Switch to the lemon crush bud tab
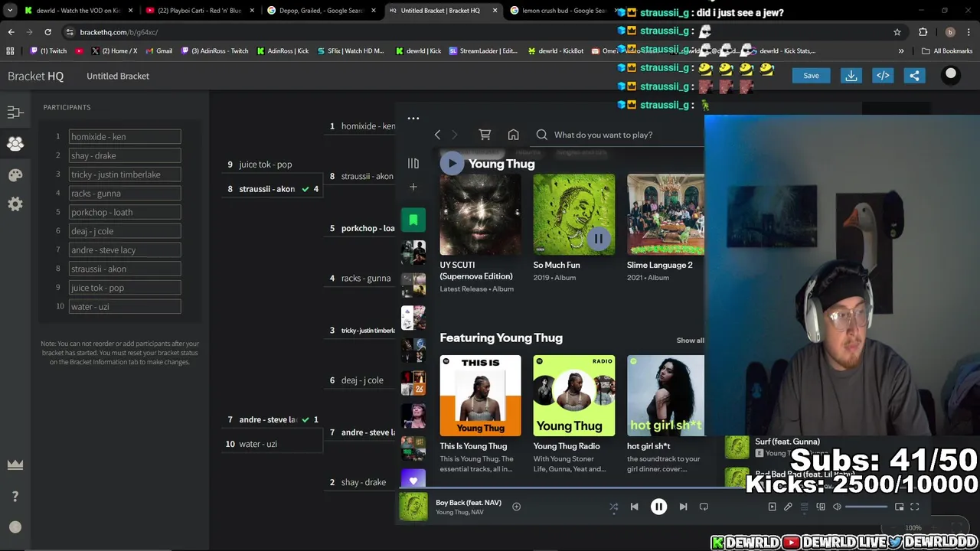Viewport: 980px width, 551px height. 563,11
